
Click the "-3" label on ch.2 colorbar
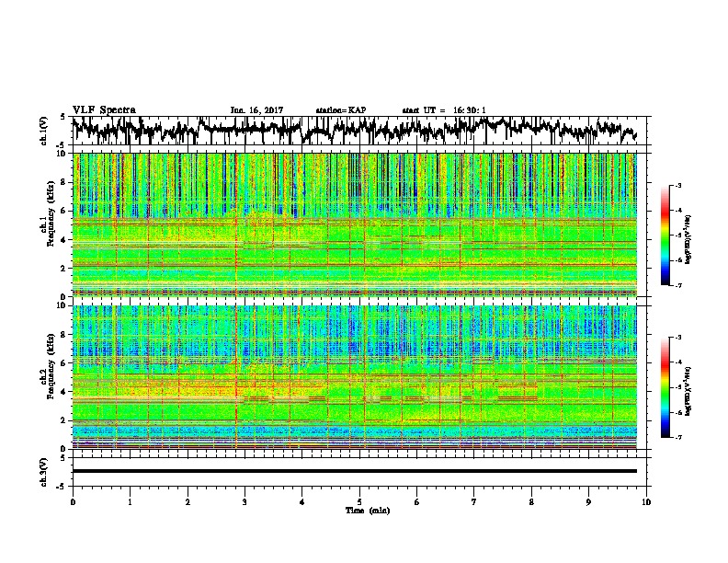pyautogui.click(x=678, y=338)
